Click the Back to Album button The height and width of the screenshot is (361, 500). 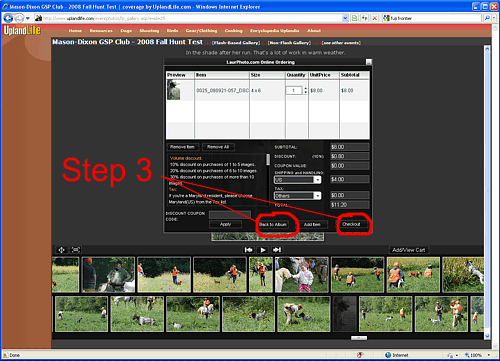(x=273, y=224)
